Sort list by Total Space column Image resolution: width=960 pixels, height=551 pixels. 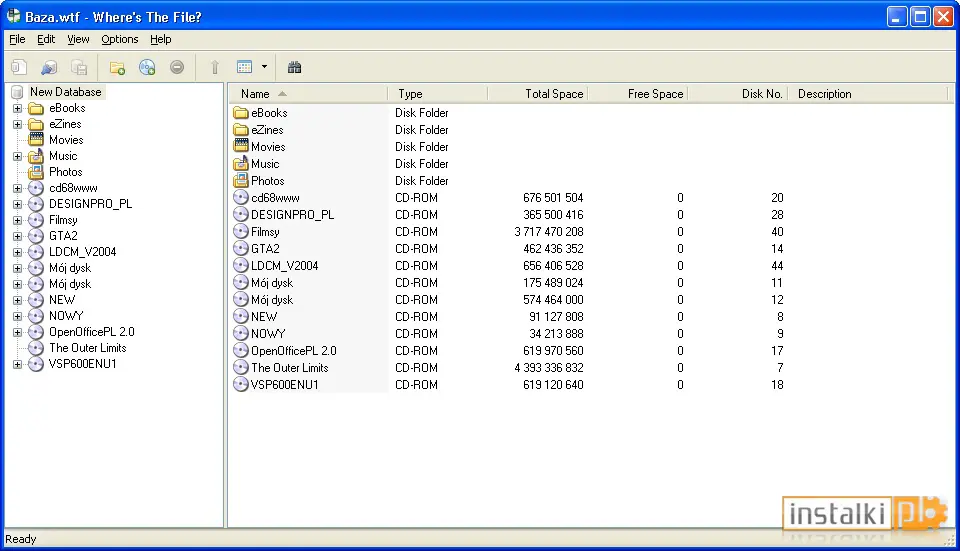coord(538,94)
